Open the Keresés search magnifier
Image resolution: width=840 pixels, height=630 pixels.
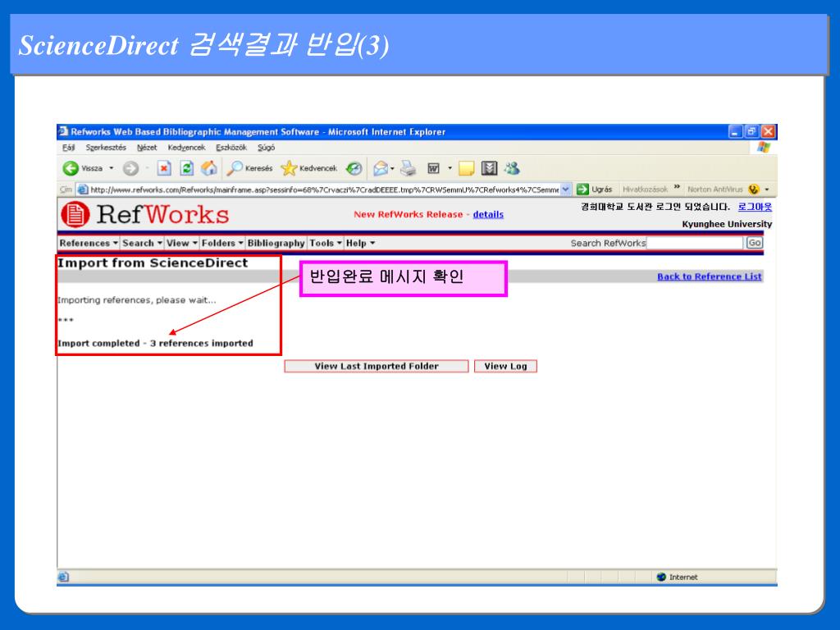click(x=234, y=168)
